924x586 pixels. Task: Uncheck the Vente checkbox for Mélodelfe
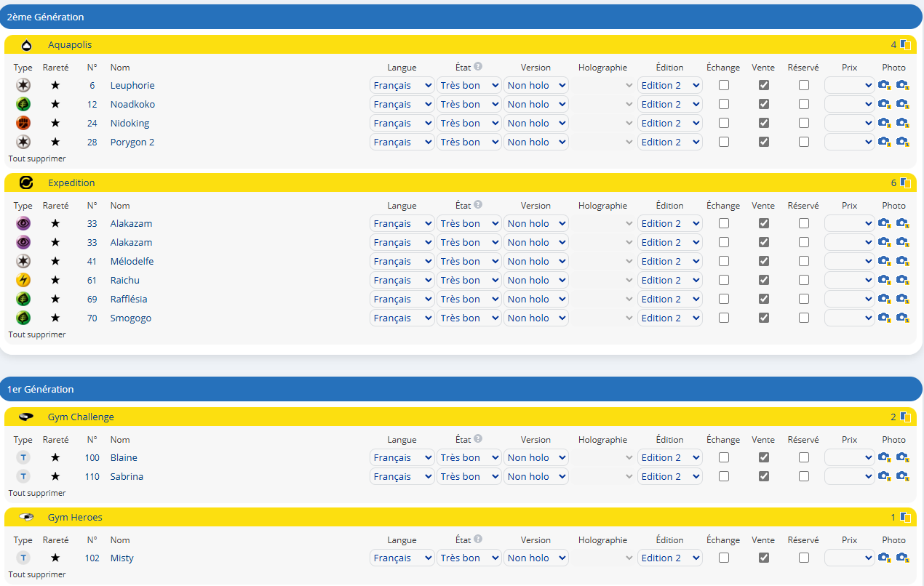[x=763, y=261]
